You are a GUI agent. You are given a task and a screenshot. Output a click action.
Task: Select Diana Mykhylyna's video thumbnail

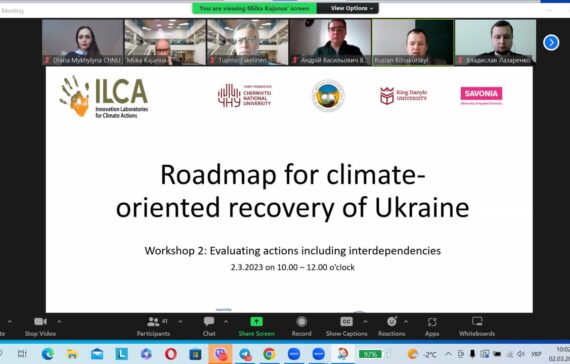click(x=83, y=42)
